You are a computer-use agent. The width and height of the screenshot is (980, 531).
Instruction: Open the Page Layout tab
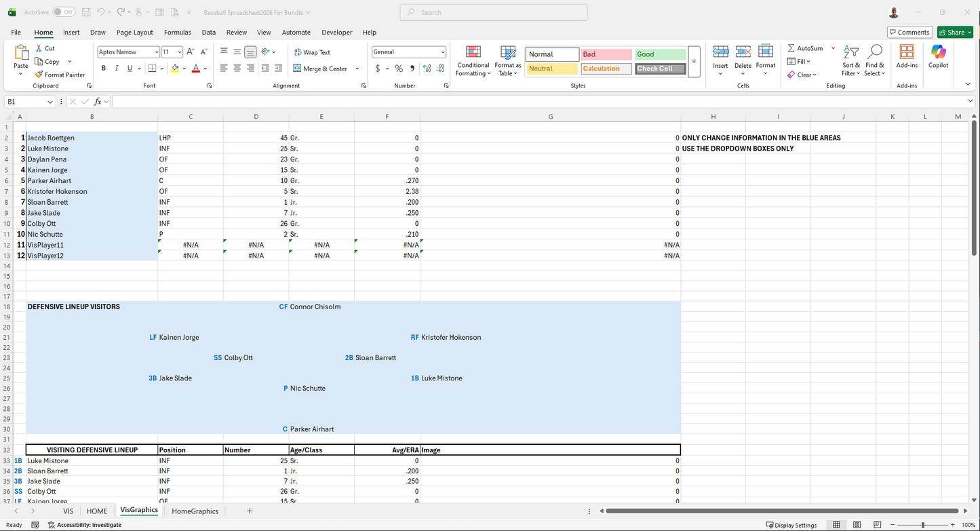pyautogui.click(x=135, y=32)
